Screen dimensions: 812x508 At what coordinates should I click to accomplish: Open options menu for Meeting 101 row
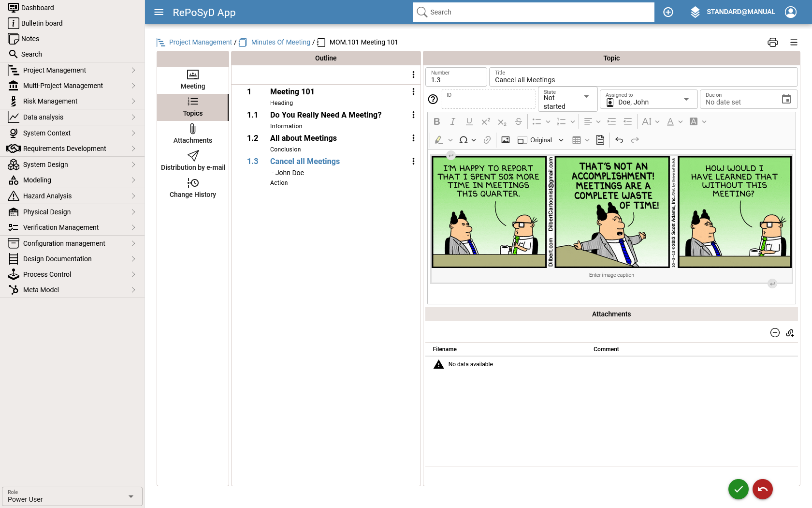(413, 91)
